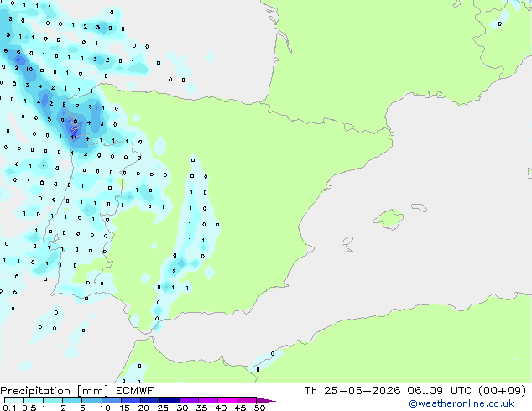Pick the 25–30 mm dark blue swatch
Viewport: 532px width, 411px height.
click(x=169, y=400)
